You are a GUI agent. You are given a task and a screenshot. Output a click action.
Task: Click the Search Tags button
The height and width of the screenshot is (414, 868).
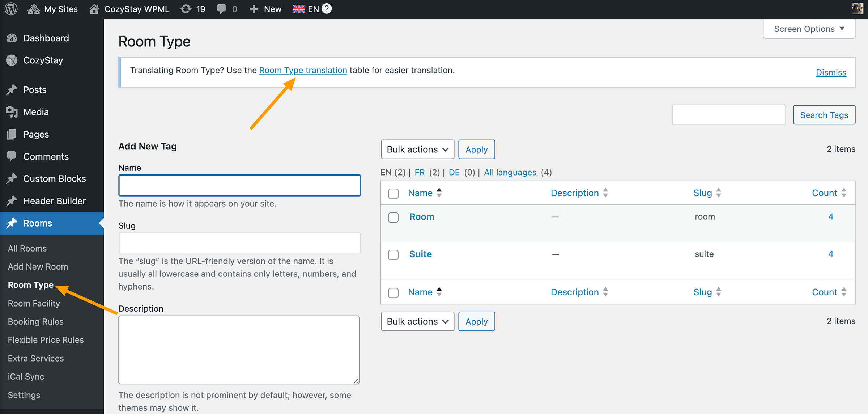(824, 115)
